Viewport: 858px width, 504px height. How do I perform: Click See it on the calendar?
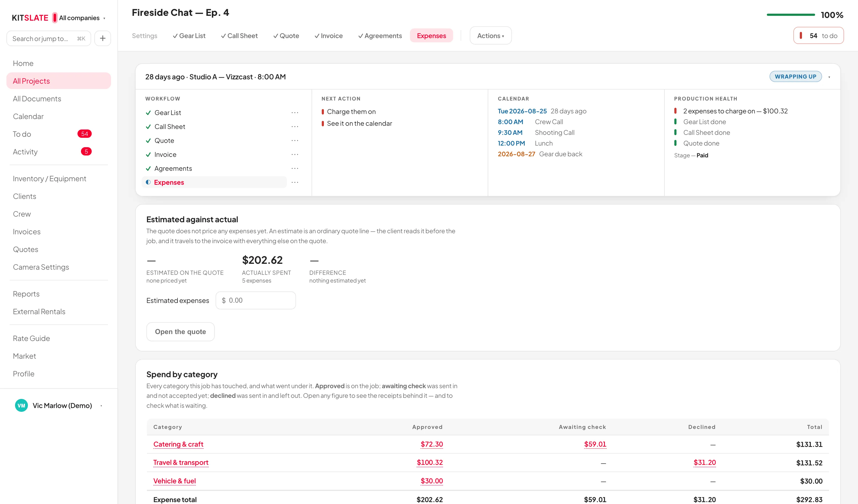click(x=359, y=124)
